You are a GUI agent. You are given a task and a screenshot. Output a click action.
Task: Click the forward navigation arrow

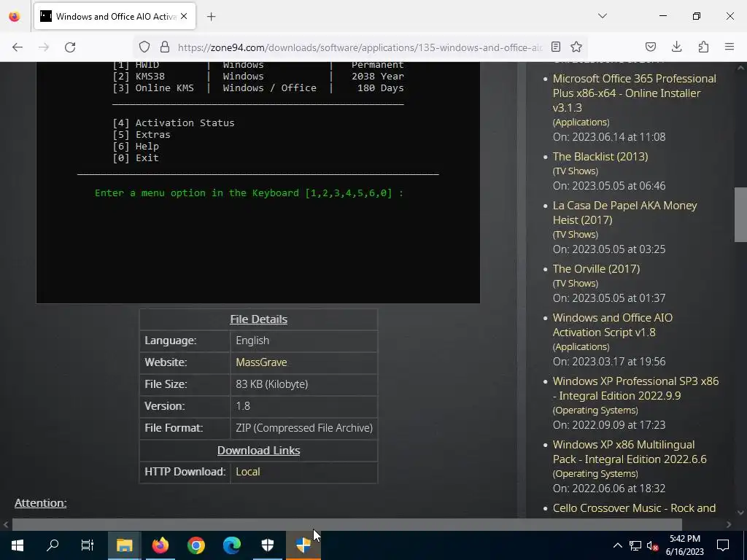click(x=44, y=47)
